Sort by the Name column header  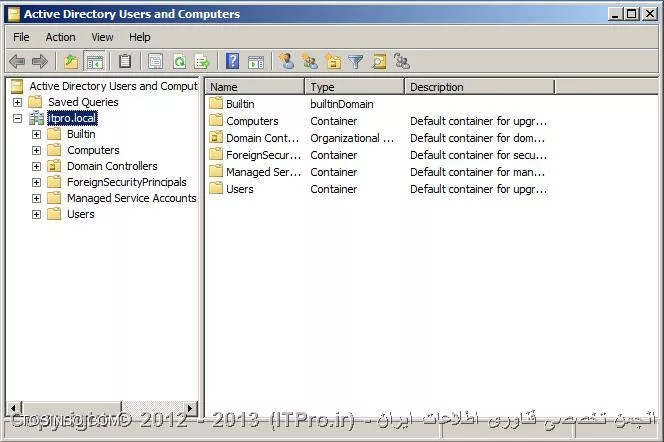pyautogui.click(x=255, y=87)
